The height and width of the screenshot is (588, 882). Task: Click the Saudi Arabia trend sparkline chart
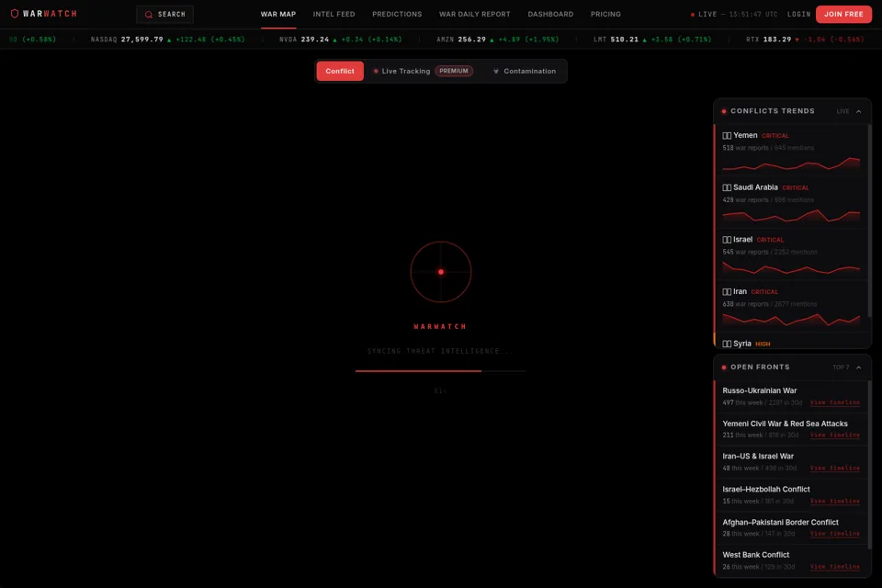point(791,216)
